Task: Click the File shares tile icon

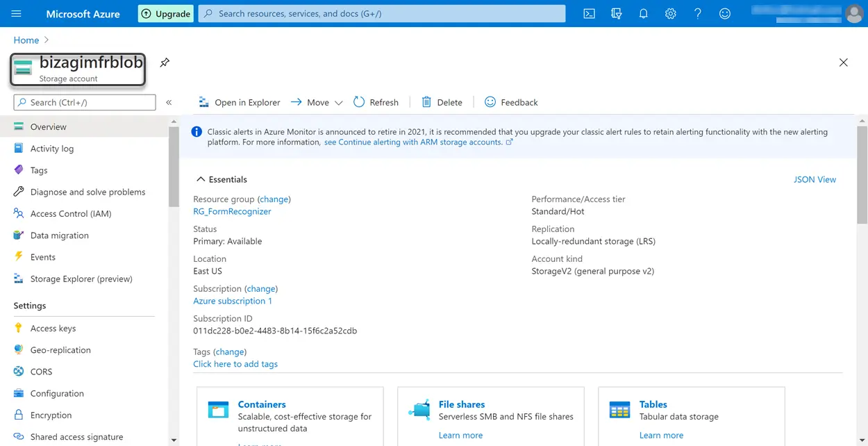Action: [419, 410]
